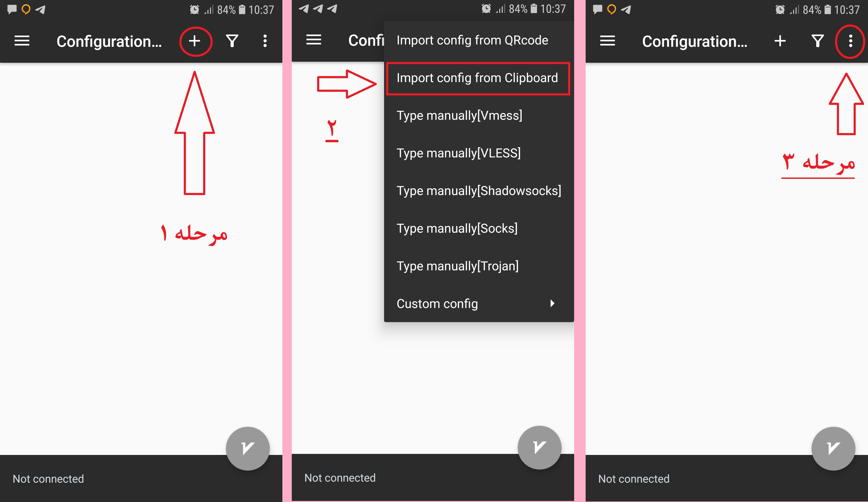The image size is (868, 502).
Task: Choose Type manually[Shadowsocks] option
Action: coord(479,191)
